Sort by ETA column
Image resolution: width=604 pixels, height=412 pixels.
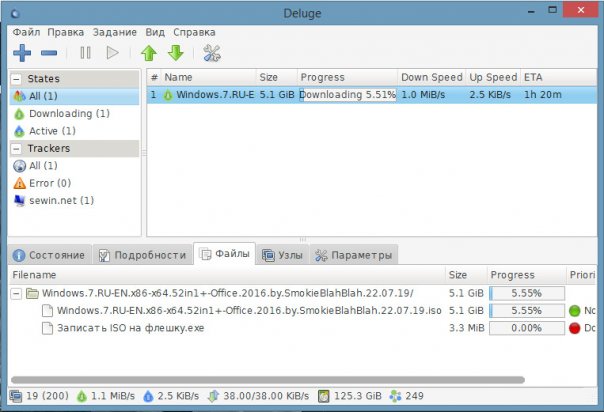pos(559,77)
